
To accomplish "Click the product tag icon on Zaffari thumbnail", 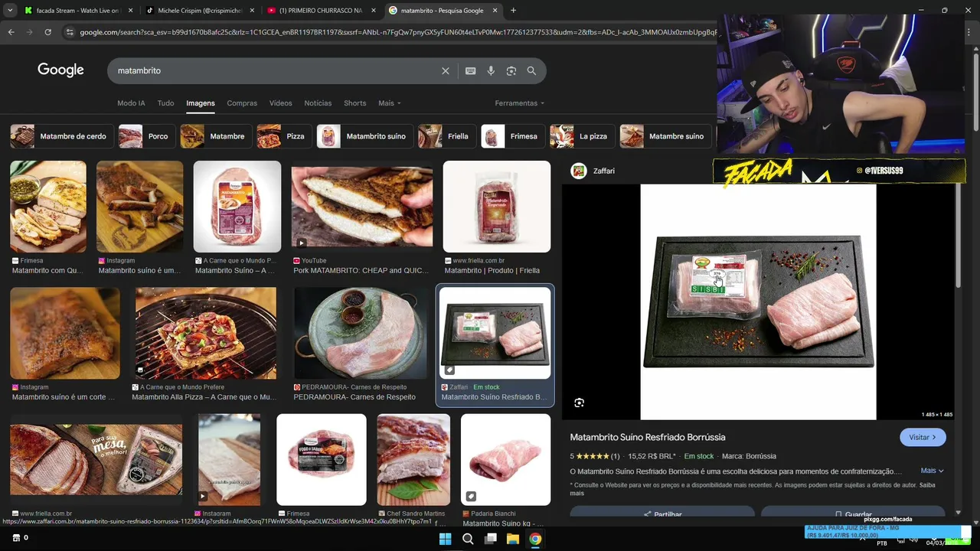I will (449, 370).
